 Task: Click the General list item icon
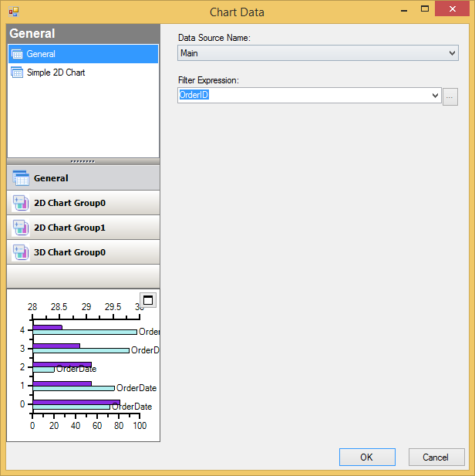pyautogui.click(x=18, y=54)
